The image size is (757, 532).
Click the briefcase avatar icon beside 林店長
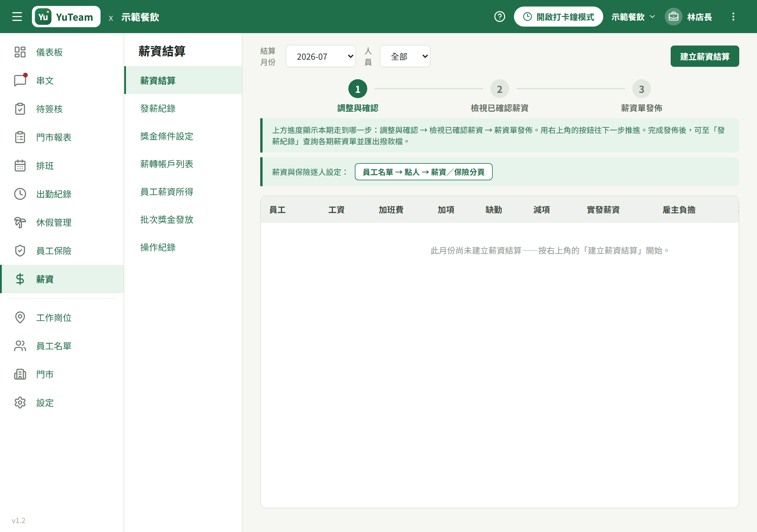pos(673,17)
